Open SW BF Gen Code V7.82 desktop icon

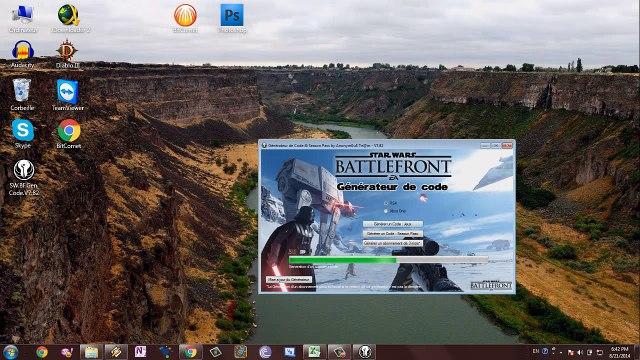click(24, 178)
